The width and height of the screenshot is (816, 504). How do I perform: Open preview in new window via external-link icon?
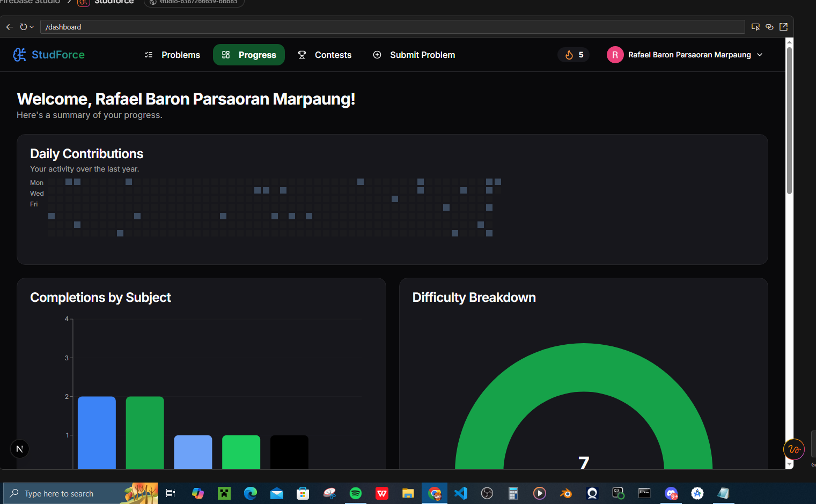783,27
